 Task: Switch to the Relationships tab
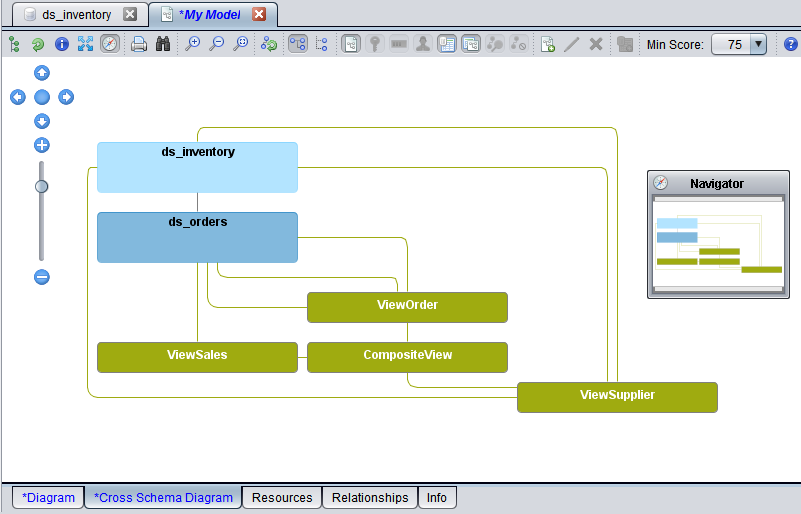pos(370,497)
